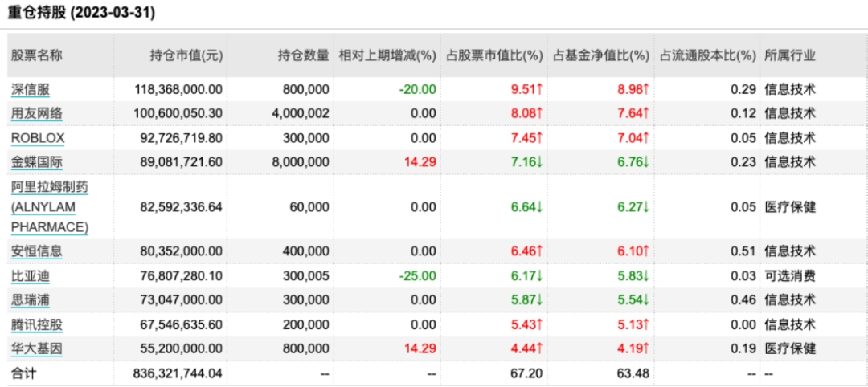868x387 pixels.
Task: Click the holding quantity 8,000,000
Action: [301, 162]
